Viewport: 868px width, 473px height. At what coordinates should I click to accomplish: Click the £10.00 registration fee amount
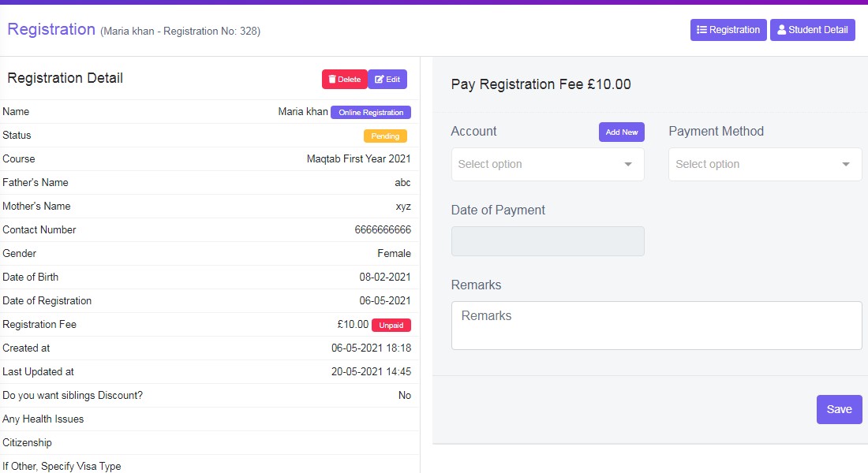[353, 324]
